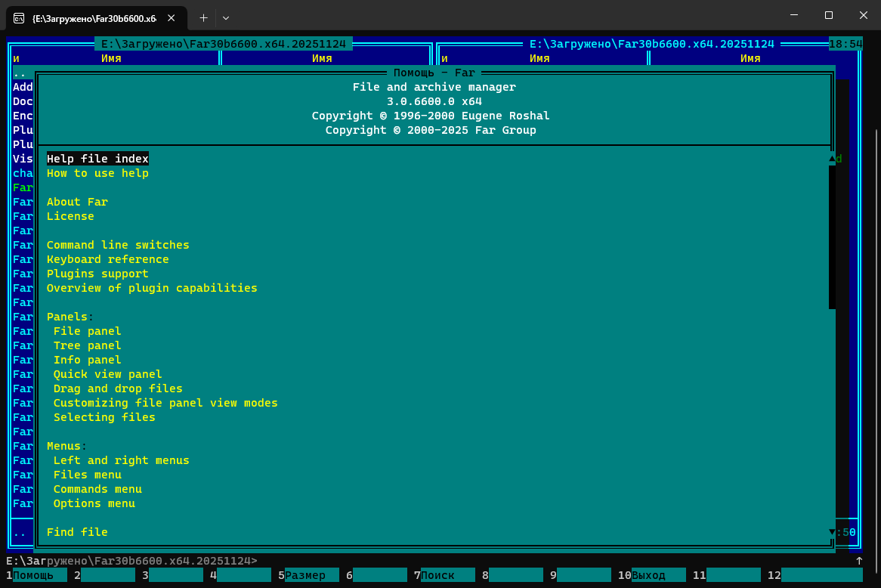
Task: Open a new terminal tab with plus
Action: [203, 17]
